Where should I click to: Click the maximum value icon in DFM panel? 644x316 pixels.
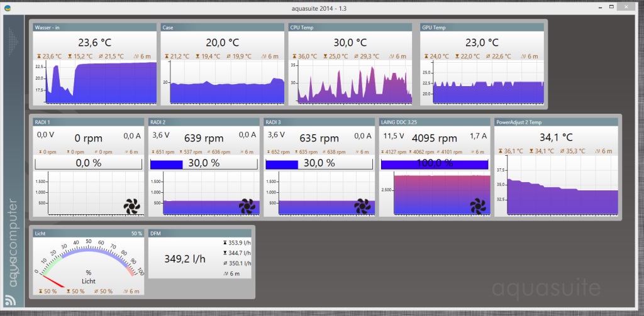pos(226,242)
